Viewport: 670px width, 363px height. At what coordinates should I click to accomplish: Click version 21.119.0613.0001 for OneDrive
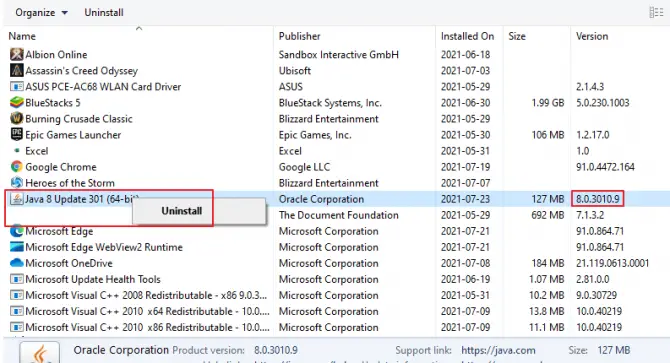tap(612, 263)
